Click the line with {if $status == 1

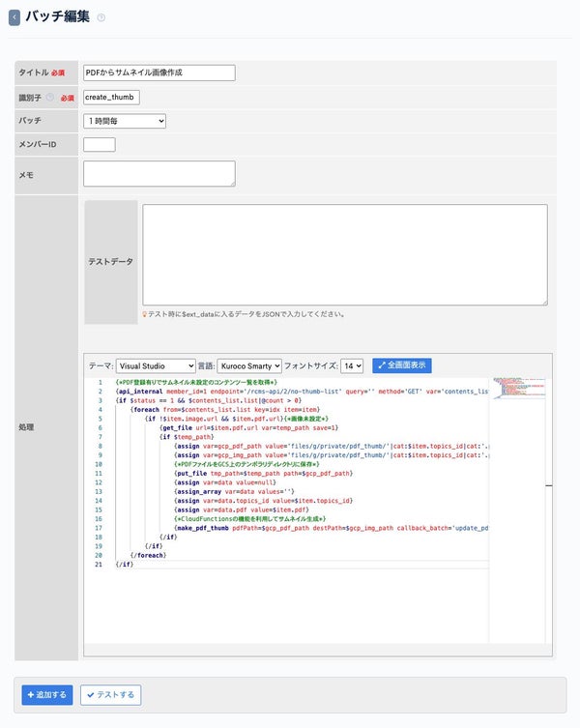[x=209, y=400]
